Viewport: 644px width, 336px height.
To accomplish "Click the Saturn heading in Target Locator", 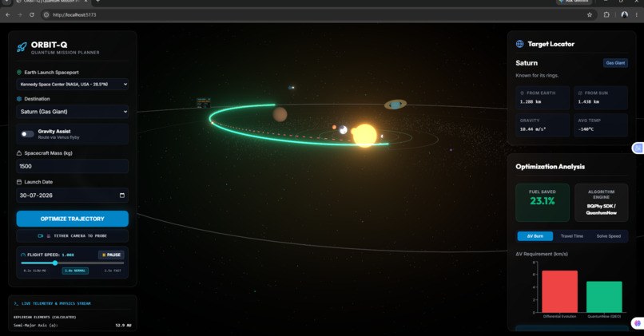I will pos(527,63).
